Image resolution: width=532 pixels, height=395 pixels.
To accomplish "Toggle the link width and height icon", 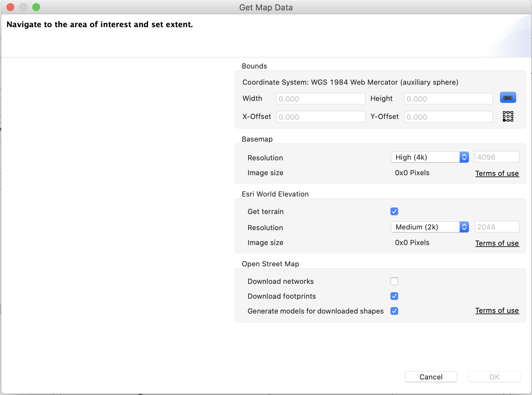I will 508,98.
